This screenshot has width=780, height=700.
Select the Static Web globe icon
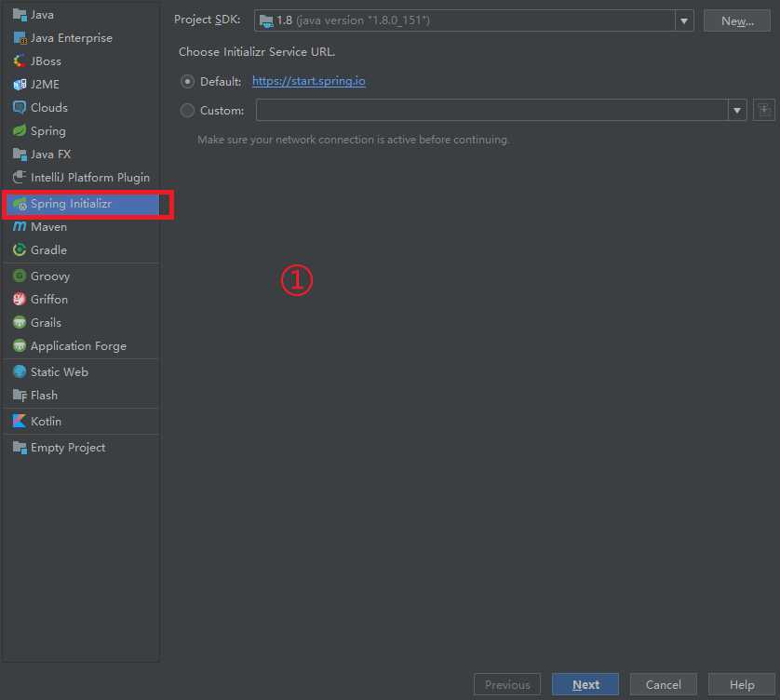tap(20, 371)
